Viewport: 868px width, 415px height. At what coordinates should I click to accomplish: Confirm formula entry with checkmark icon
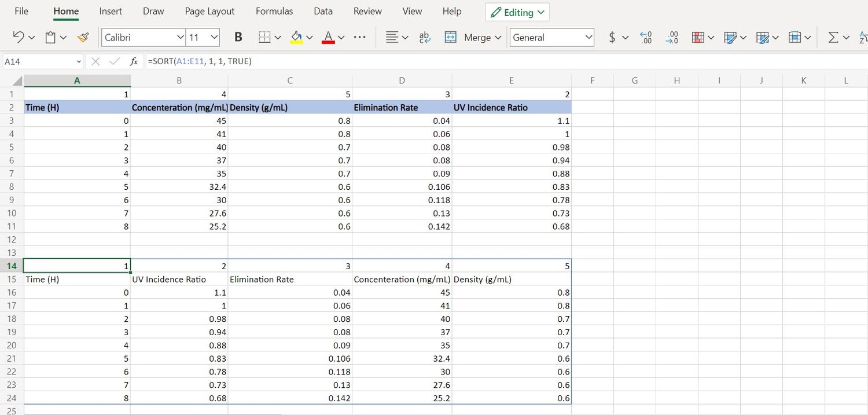(x=115, y=61)
